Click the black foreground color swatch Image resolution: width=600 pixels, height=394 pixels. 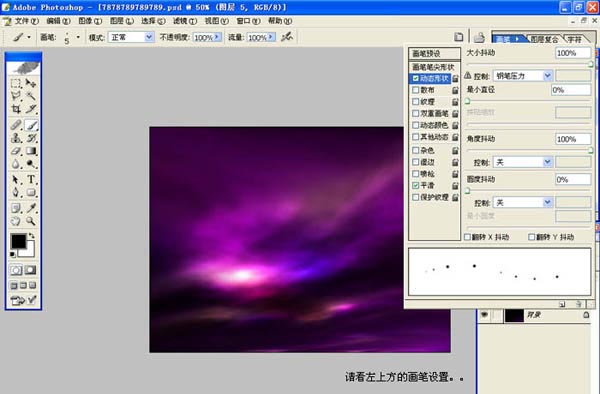coord(18,241)
